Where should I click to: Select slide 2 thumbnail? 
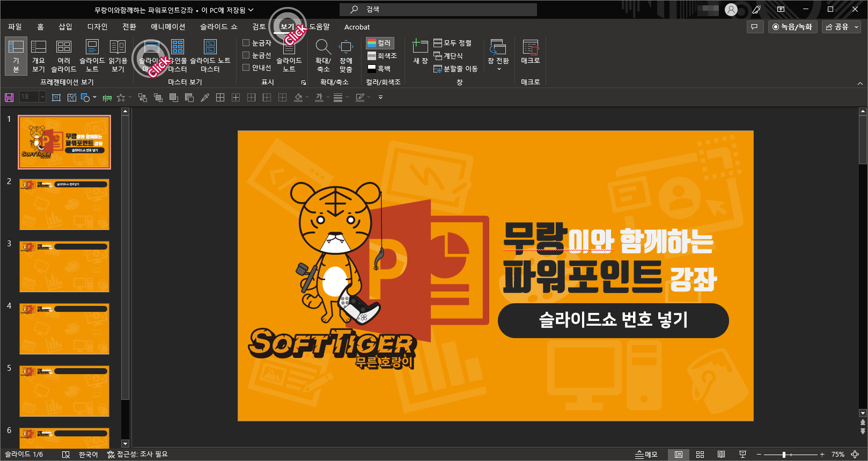coord(64,204)
